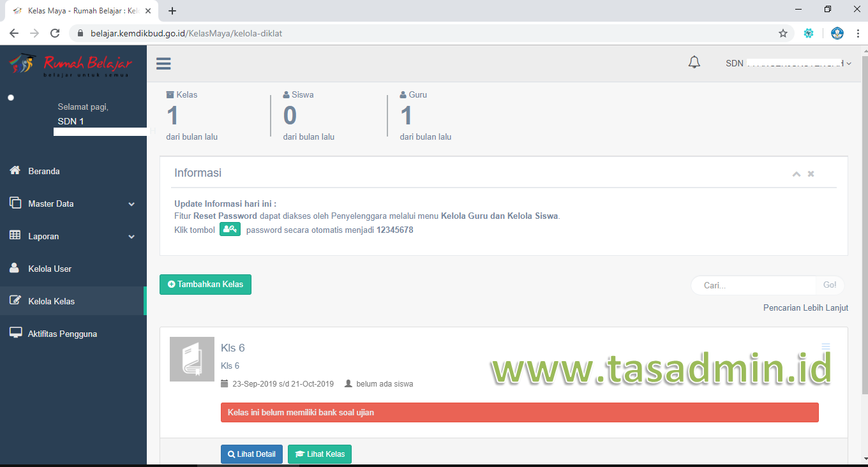The image size is (868, 467).
Task: Open the Kls 6 card options menu
Action: click(x=826, y=347)
